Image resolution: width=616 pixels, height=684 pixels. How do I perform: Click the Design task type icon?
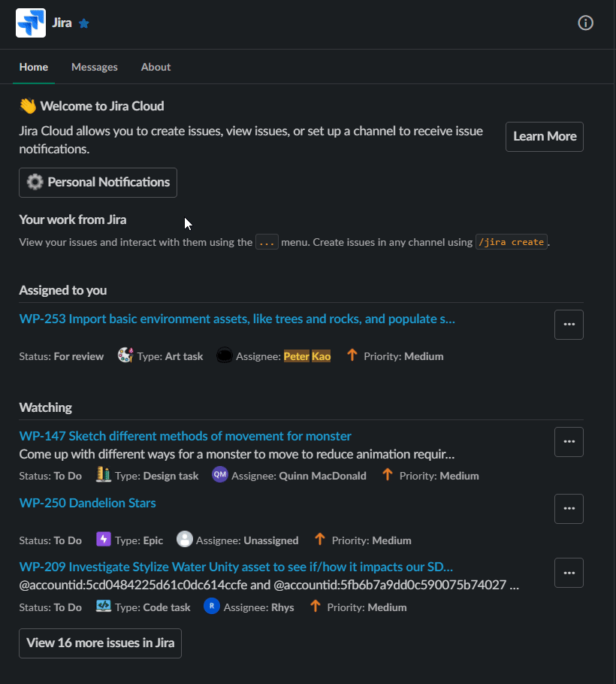[104, 474]
